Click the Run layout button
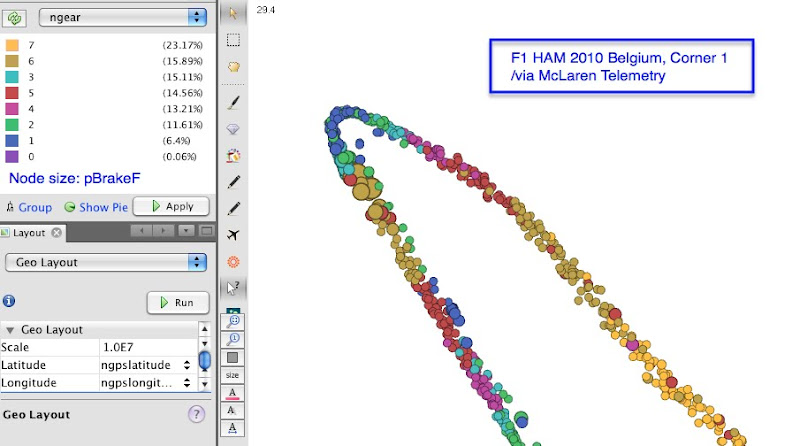The width and height of the screenshot is (800, 446). [x=178, y=303]
